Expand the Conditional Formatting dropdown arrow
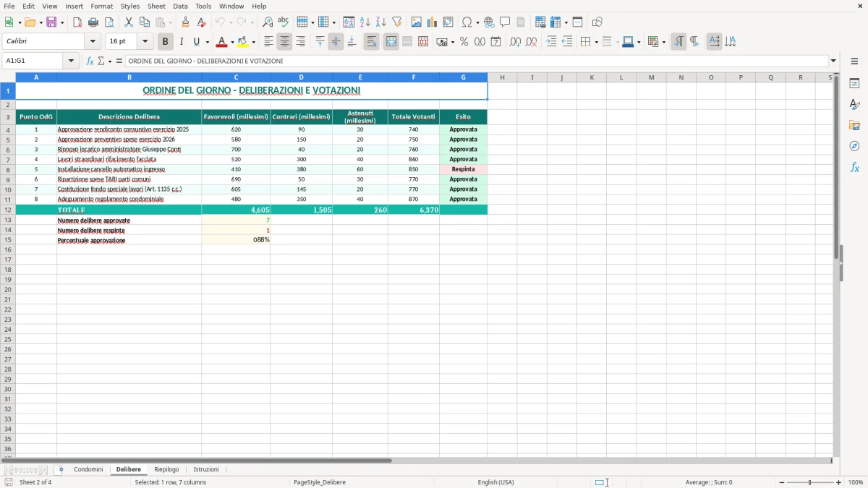The height and width of the screenshot is (488, 868). pos(663,42)
